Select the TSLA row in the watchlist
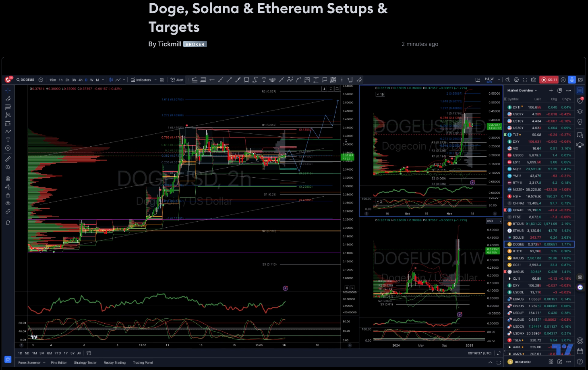Image resolution: width=588 pixels, height=370 pixels. point(539,340)
